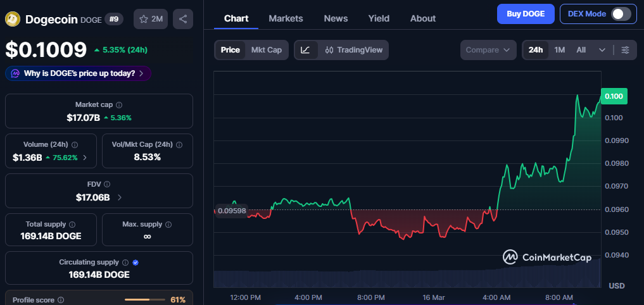The width and height of the screenshot is (644, 305).
Task: Click the 4:00 AM time axis label
Action: 496,297
